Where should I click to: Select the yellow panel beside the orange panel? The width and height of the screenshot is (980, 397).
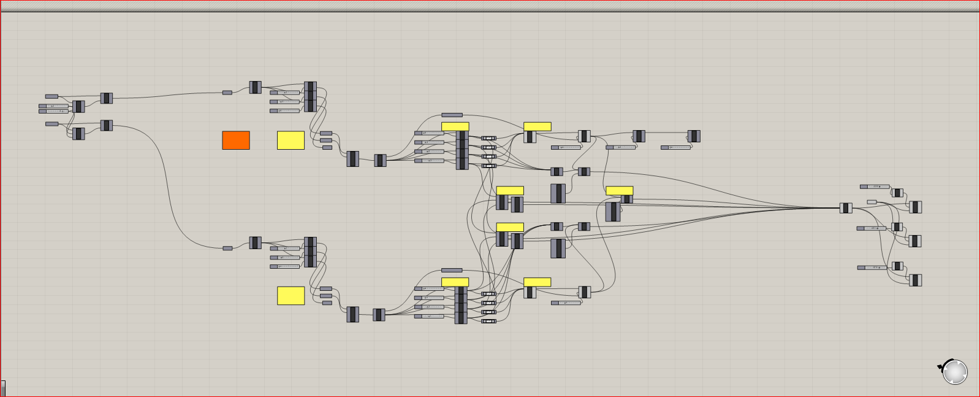click(291, 140)
